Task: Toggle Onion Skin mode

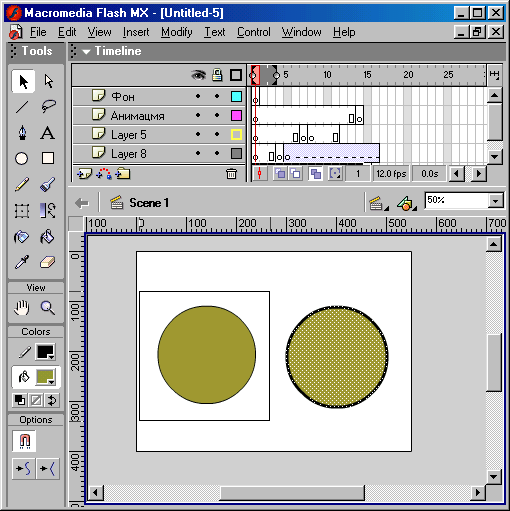Action: [x=280, y=174]
